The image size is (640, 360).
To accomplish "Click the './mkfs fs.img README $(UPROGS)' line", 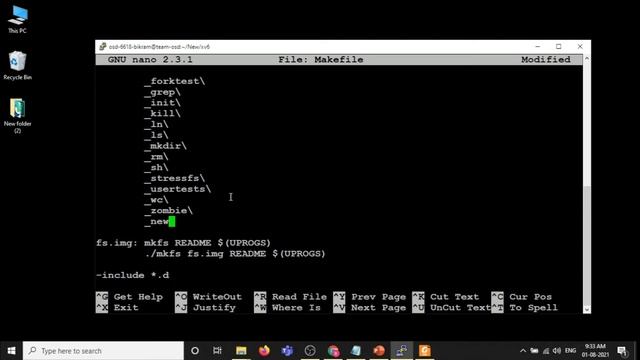I will pos(235,253).
